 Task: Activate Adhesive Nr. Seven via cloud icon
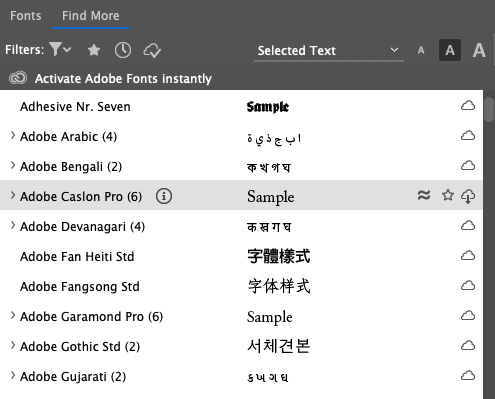pyautogui.click(x=468, y=106)
